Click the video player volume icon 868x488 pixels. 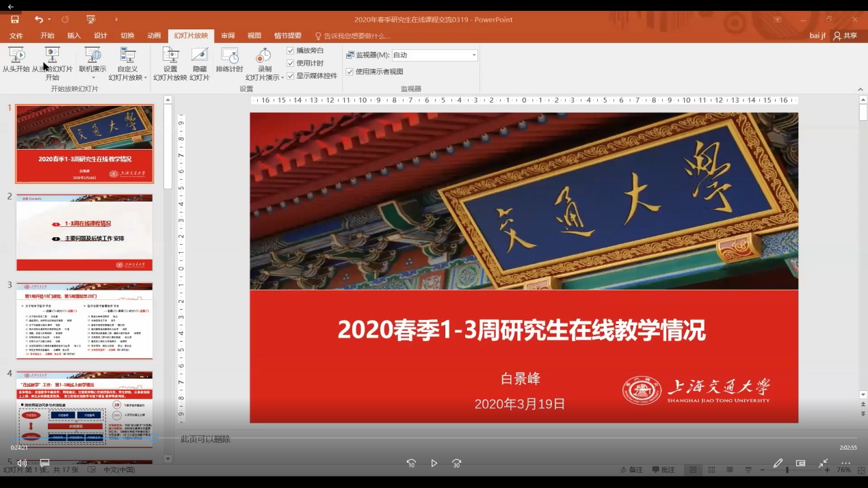tap(22, 463)
